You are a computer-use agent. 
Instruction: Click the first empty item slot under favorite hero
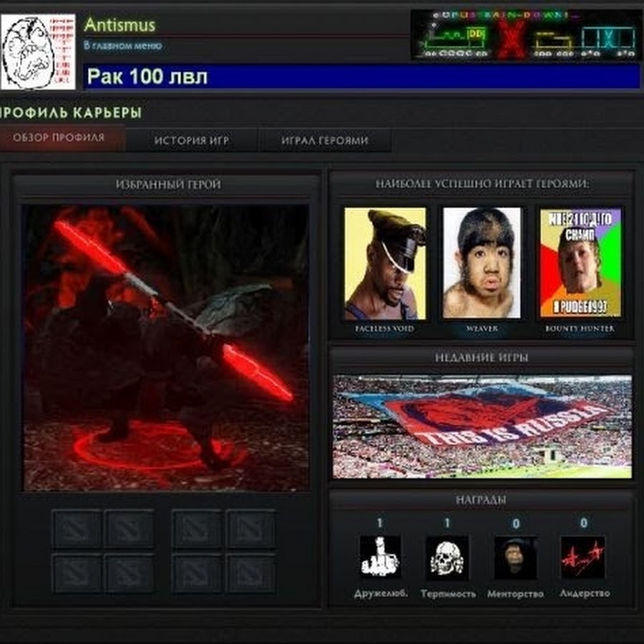coord(77,529)
